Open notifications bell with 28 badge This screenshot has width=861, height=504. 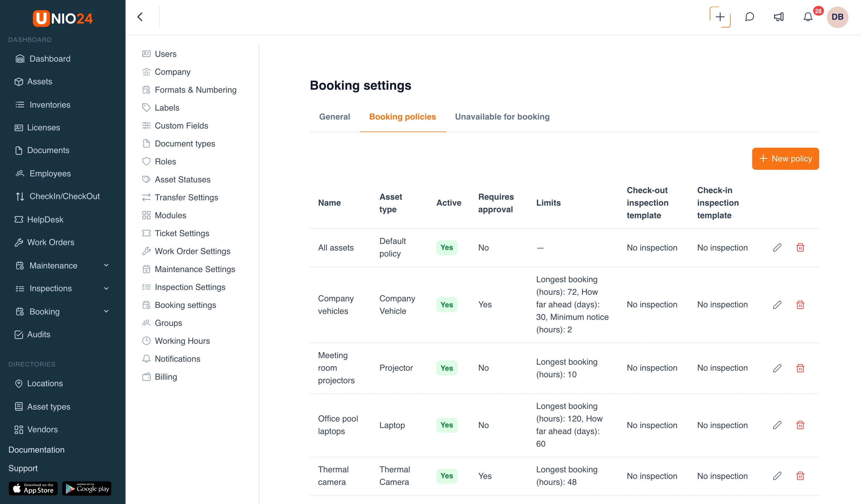(x=808, y=17)
